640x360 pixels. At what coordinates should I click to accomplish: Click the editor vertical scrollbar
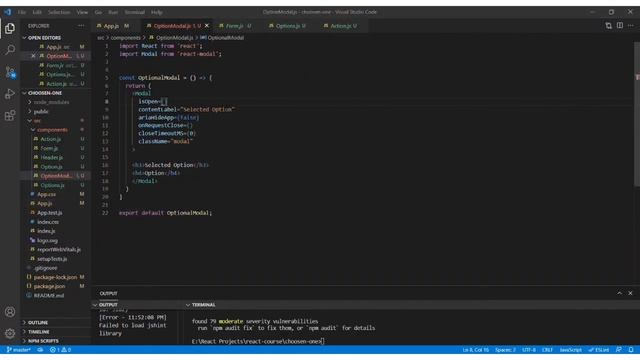coord(637,114)
